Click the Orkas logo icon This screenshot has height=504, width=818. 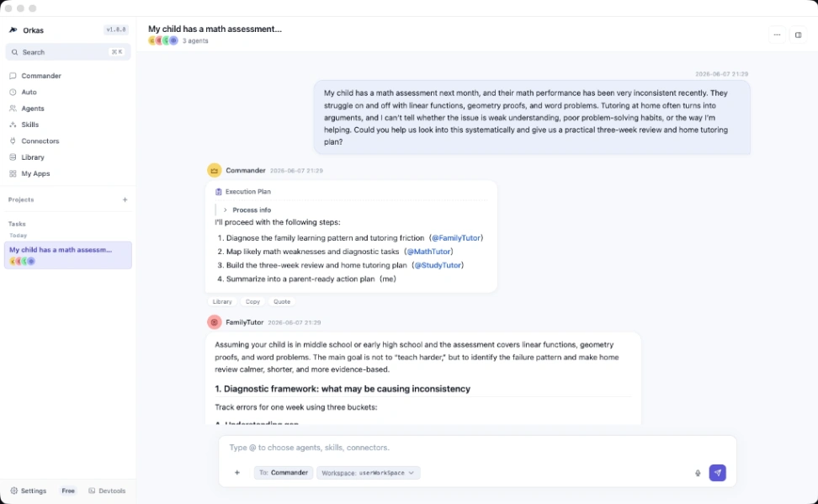(x=13, y=30)
